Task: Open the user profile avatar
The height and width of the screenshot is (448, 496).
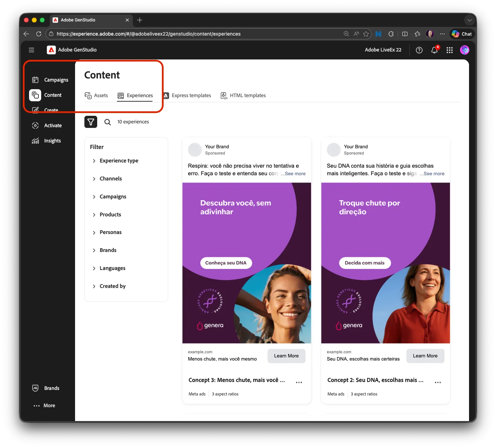Action: (x=465, y=50)
